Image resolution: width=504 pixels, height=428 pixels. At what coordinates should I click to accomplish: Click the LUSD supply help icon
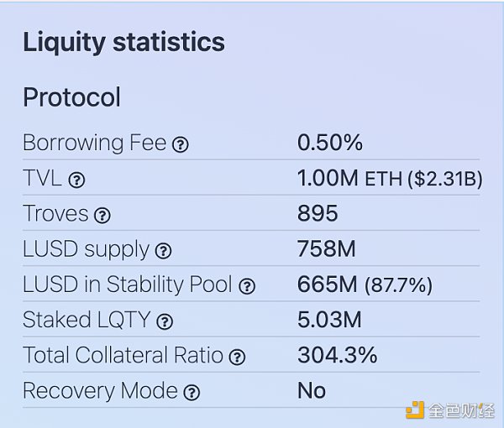[164, 251]
